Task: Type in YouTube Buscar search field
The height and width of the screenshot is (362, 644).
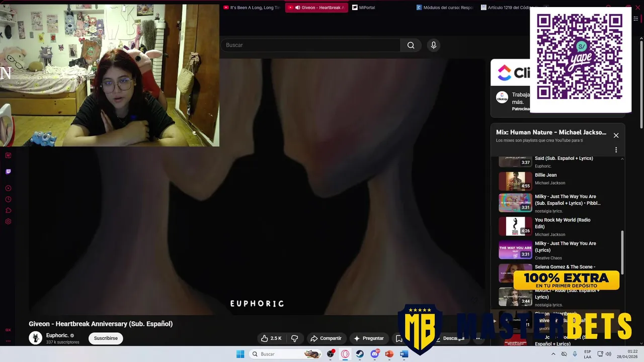Action: [310, 45]
